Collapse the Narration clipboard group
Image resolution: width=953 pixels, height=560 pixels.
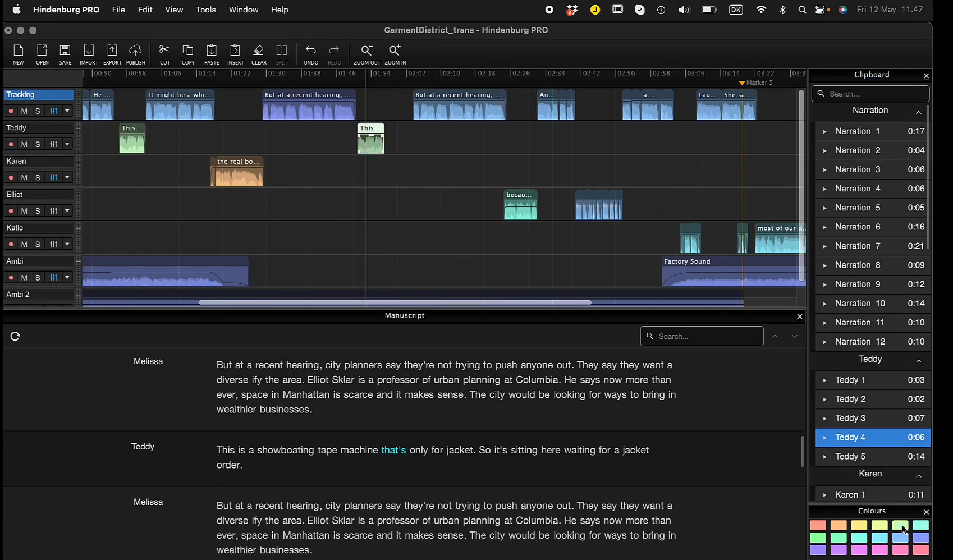click(919, 112)
